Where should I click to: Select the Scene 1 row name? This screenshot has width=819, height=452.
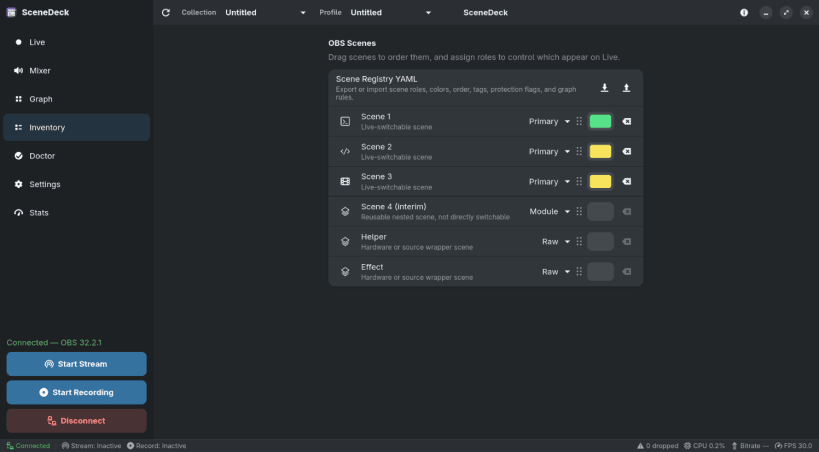[376, 117]
